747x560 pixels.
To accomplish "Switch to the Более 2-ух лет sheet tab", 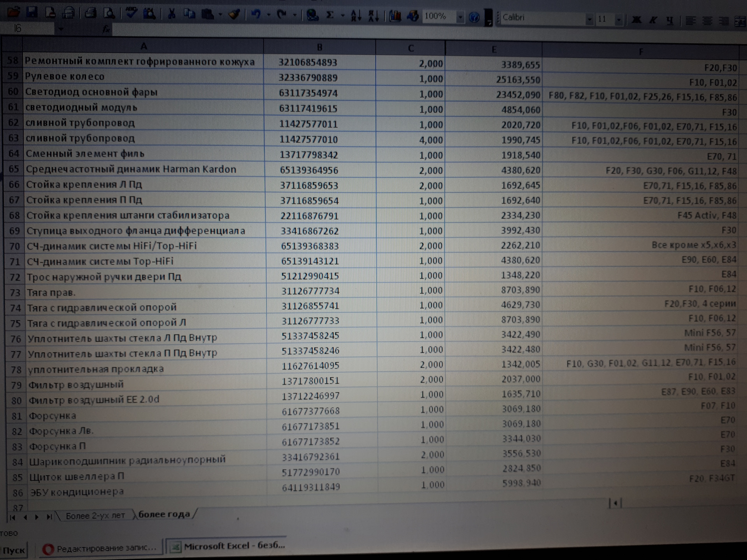I will tap(95, 516).
